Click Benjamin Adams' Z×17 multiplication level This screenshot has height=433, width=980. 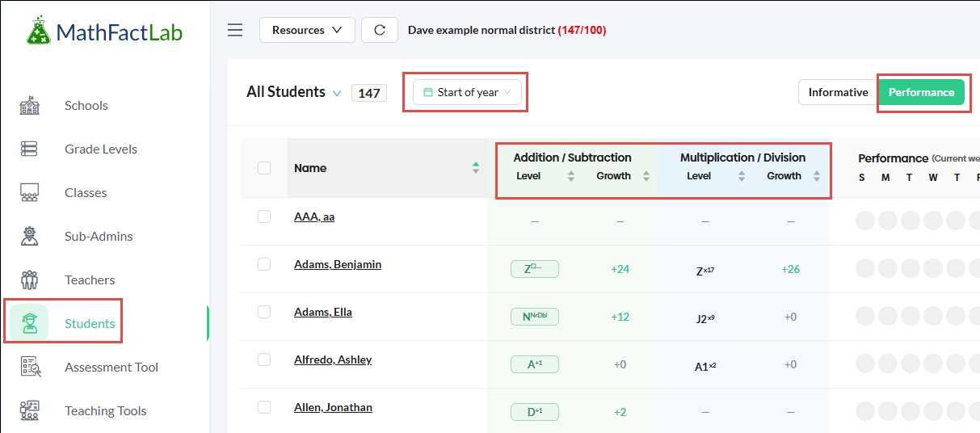(705, 270)
